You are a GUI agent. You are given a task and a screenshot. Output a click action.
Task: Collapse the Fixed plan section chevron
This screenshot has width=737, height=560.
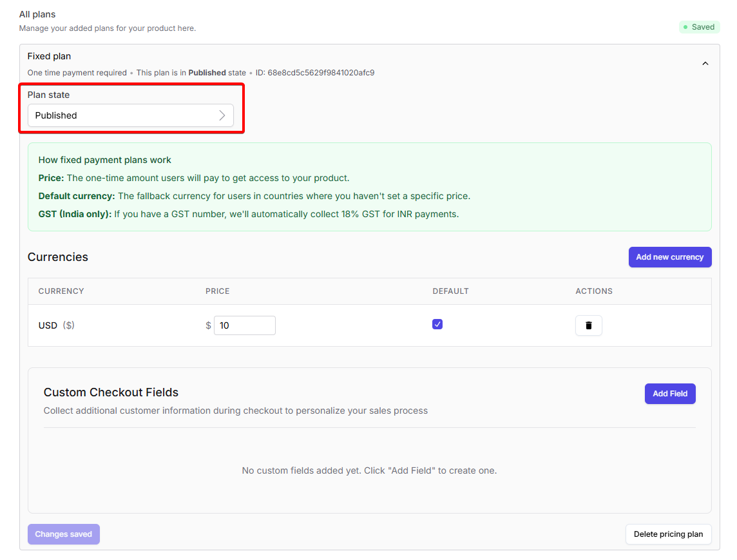(705, 64)
